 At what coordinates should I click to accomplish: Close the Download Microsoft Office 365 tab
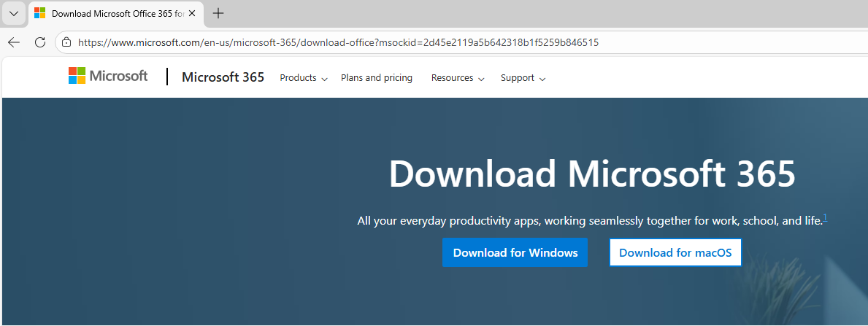coord(192,13)
